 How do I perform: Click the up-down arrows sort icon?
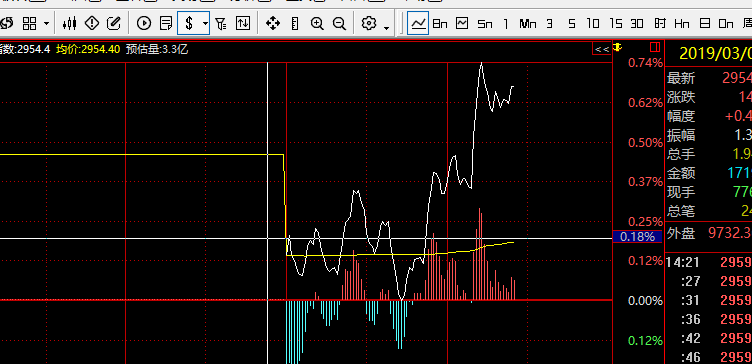243,23
